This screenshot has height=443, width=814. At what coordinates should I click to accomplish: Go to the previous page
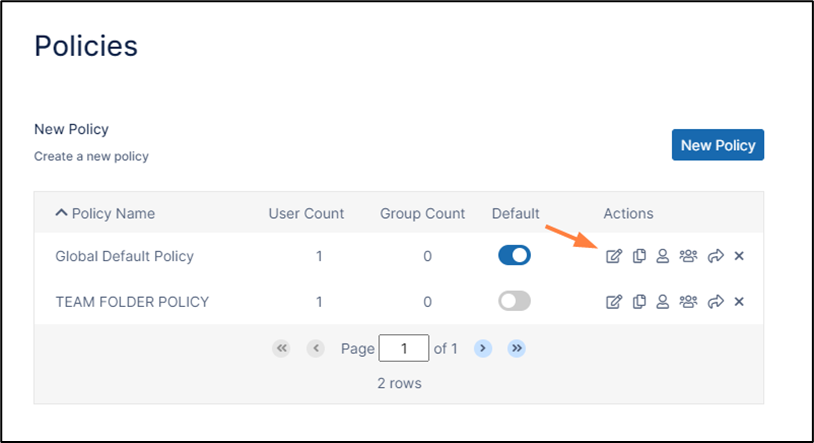point(316,348)
